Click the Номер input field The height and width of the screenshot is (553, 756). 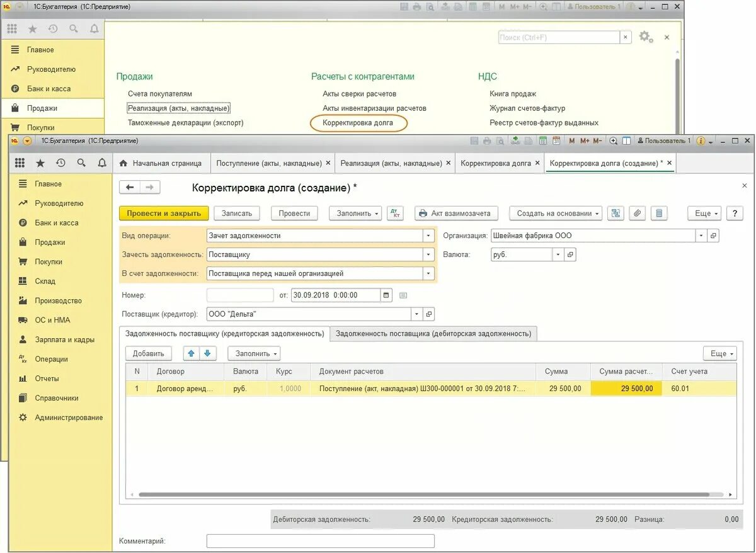240,295
